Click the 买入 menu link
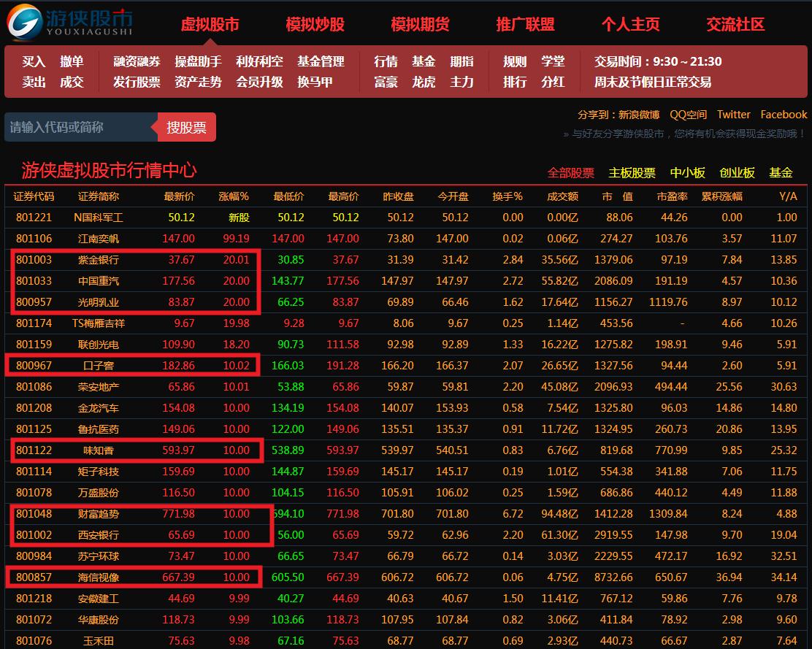The height and width of the screenshot is (649, 812). click(34, 61)
